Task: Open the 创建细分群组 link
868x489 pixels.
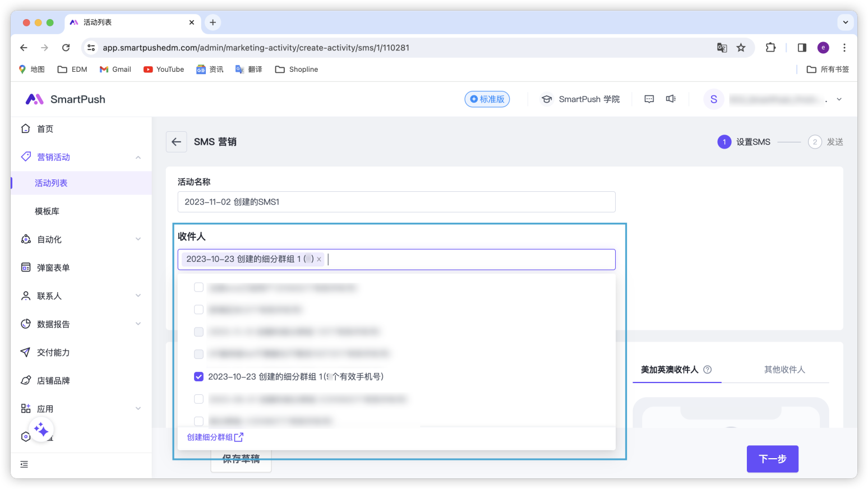Action: 215,437
